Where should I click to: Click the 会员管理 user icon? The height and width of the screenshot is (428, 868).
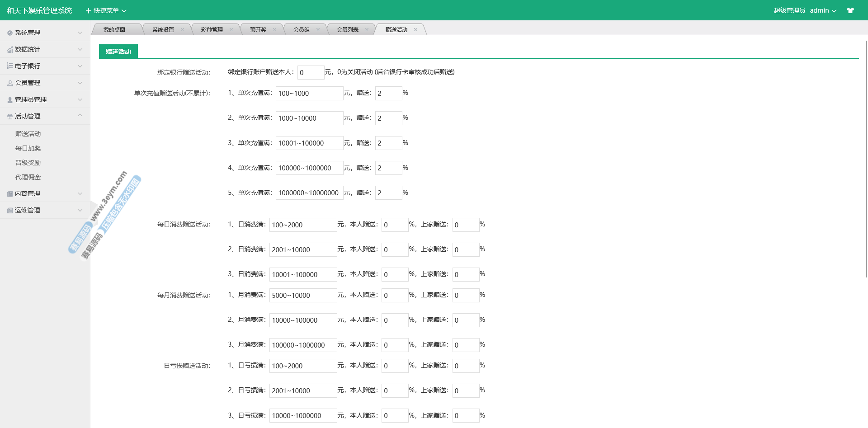10,83
